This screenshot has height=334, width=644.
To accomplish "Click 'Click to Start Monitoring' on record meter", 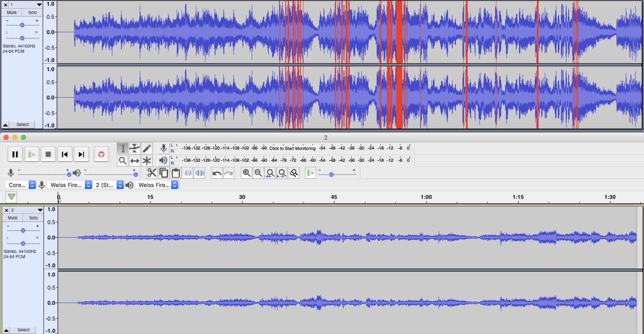I will 292,148.
